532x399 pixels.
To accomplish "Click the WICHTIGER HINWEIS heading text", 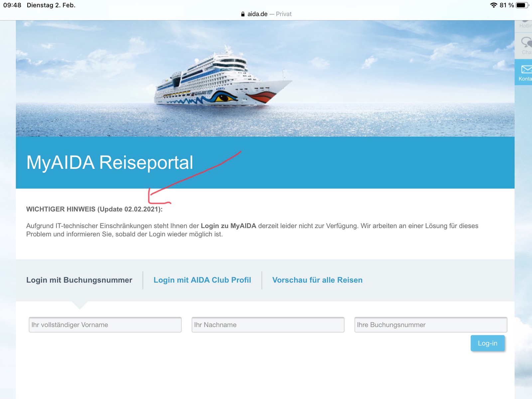I will (94, 209).
